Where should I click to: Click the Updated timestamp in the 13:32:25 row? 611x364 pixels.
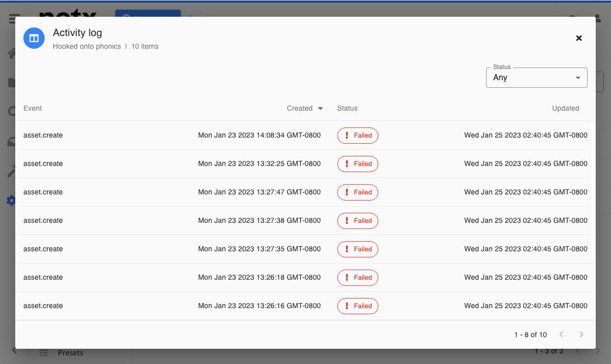click(x=526, y=164)
